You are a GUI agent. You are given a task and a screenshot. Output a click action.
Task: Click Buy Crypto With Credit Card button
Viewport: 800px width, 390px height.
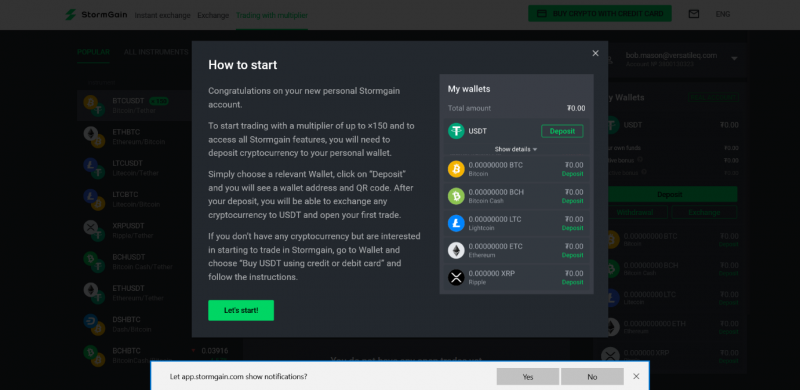click(x=599, y=14)
